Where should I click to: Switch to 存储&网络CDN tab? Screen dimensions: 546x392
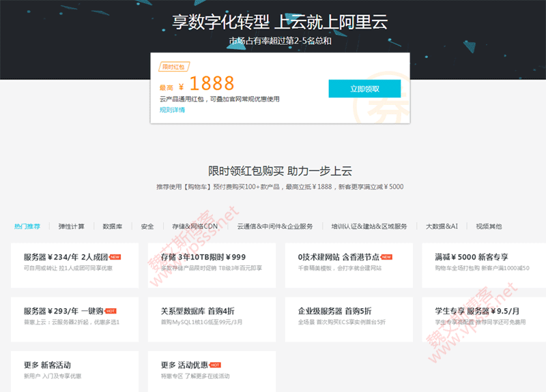point(195,226)
